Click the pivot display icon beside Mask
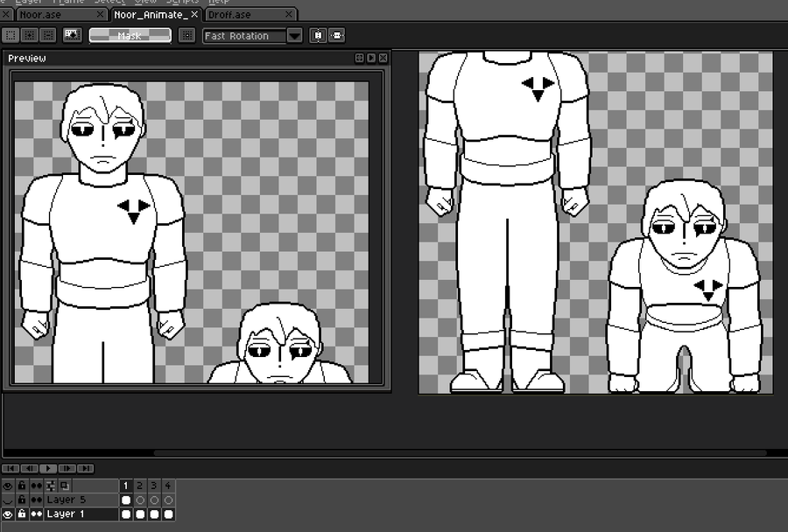Image resolution: width=788 pixels, height=532 pixels. 187,35
